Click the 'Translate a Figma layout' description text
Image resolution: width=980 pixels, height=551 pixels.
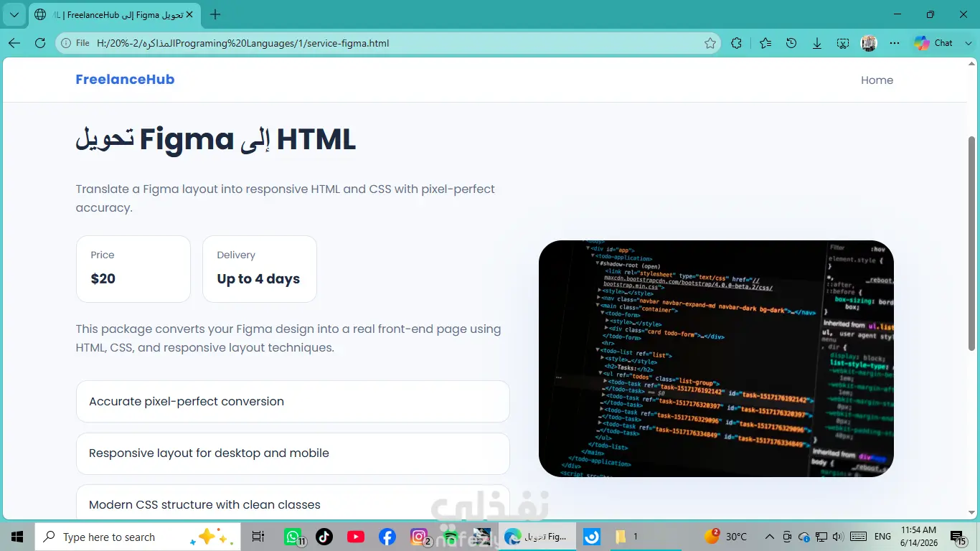click(x=286, y=199)
